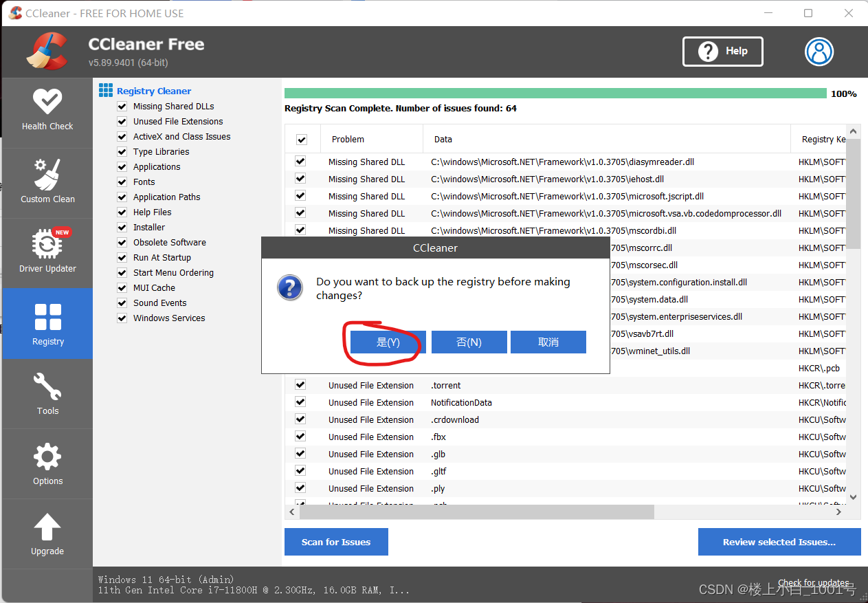
Task: Click Scan for Issues button
Action: tap(336, 542)
